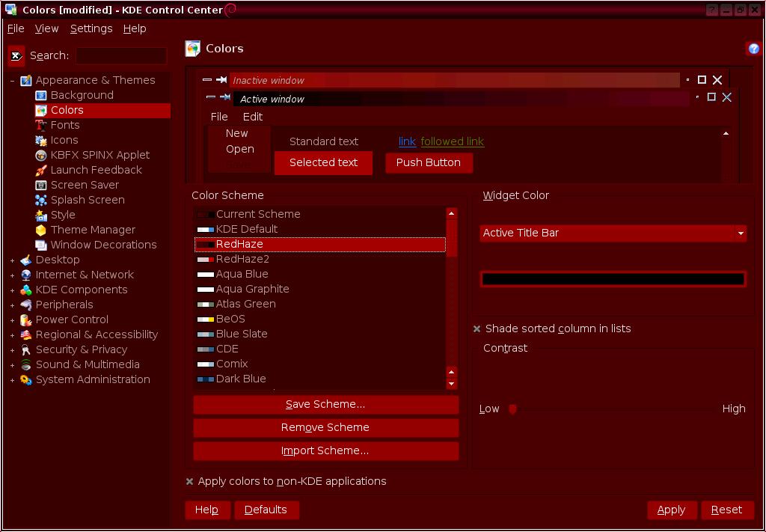Click the Import Scheme... button

point(326,451)
